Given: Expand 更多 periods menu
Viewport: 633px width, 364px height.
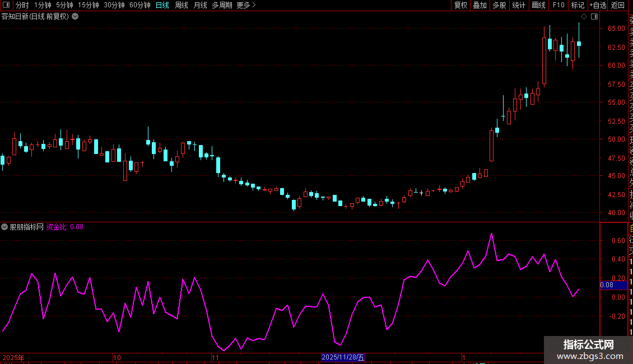Looking at the screenshot, I should point(246,5).
